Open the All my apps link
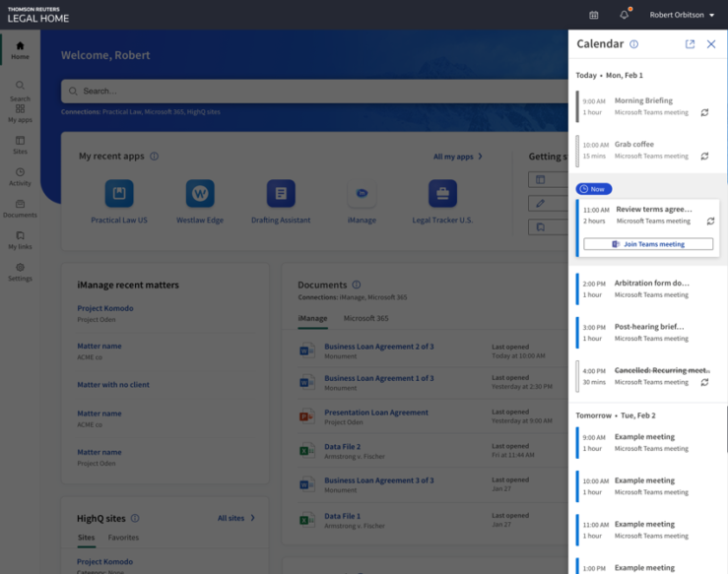 (458, 157)
